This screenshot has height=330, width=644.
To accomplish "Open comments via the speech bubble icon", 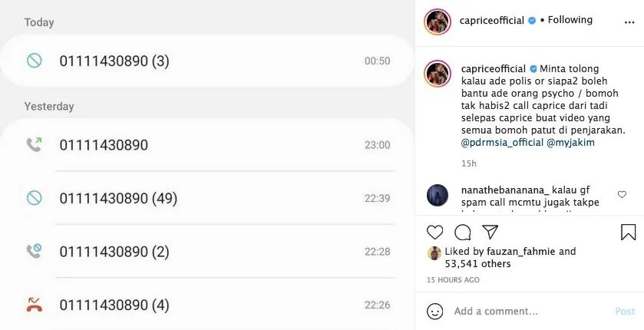I will coord(462,233).
